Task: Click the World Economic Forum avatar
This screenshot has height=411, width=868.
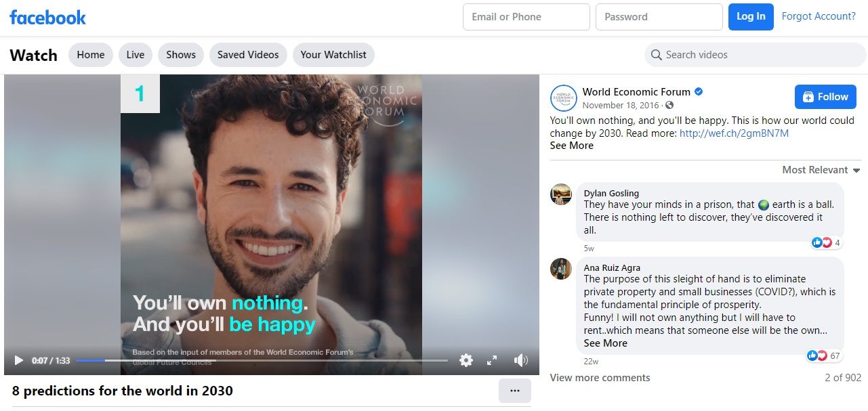Action: pyautogui.click(x=564, y=98)
